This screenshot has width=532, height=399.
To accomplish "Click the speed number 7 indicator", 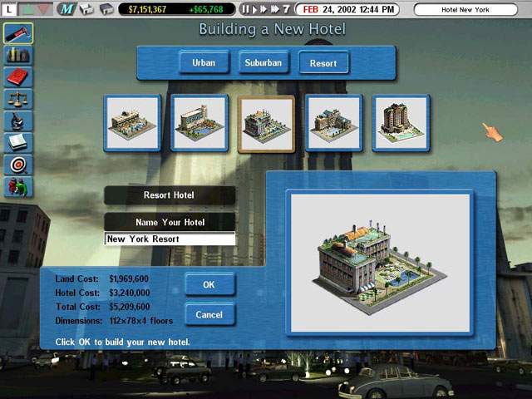I will pyautogui.click(x=286, y=9).
